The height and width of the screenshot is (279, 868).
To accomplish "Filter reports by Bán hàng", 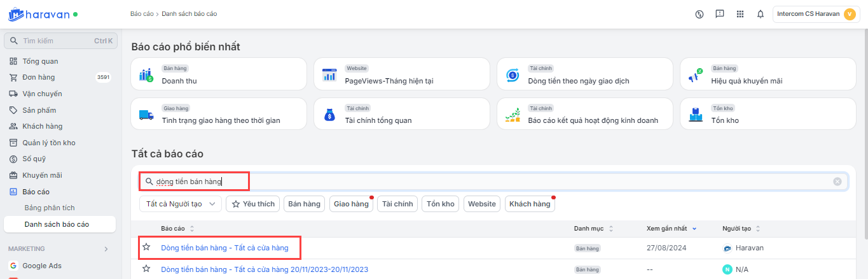I will click(304, 204).
